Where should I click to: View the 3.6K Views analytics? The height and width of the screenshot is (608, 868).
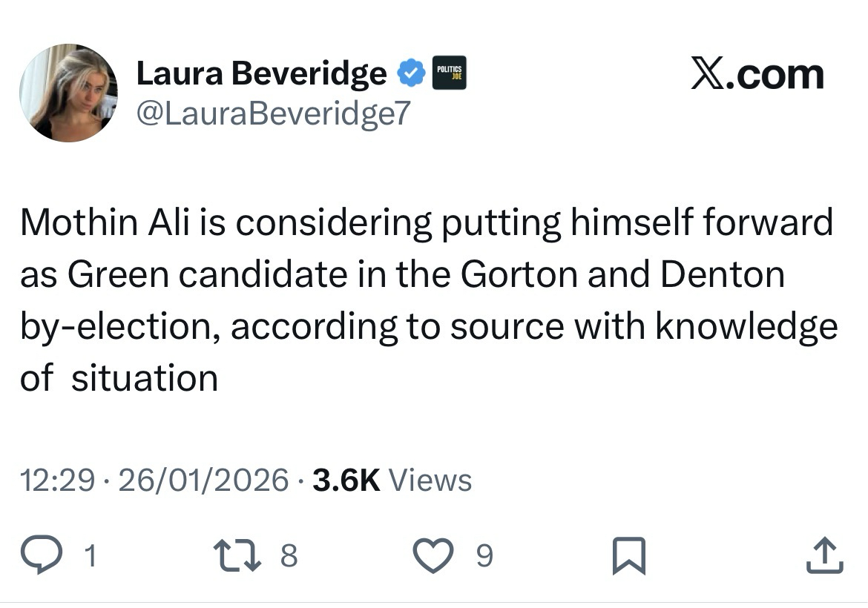coord(392,480)
